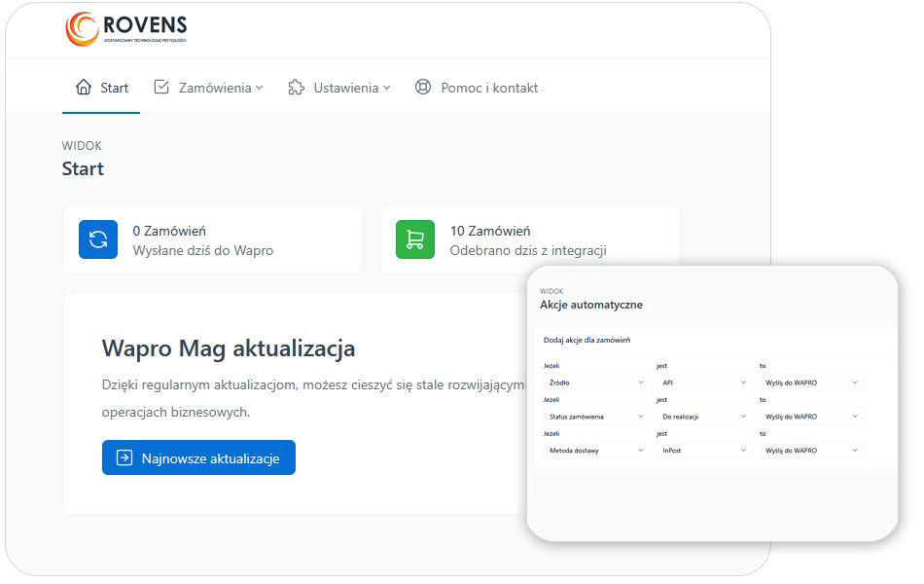Open the Źródło condition dropdown
Image resolution: width=924 pixels, height=584 pixels.
pos(596,383)
